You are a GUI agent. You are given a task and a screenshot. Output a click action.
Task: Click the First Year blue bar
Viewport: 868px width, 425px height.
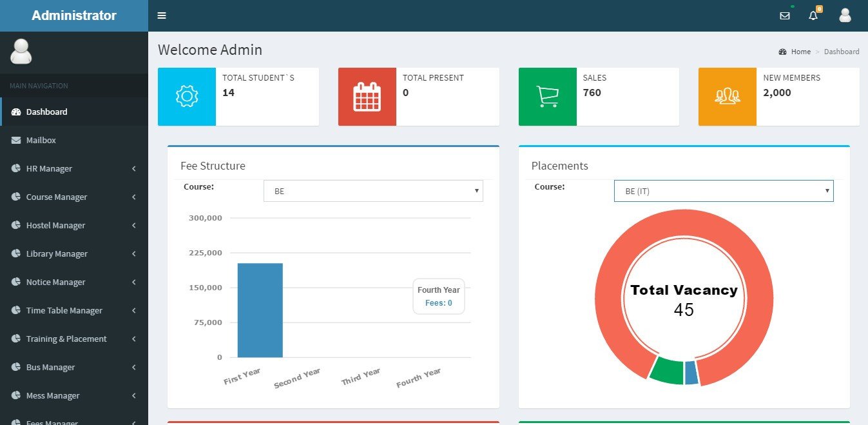tap(260, 310)
